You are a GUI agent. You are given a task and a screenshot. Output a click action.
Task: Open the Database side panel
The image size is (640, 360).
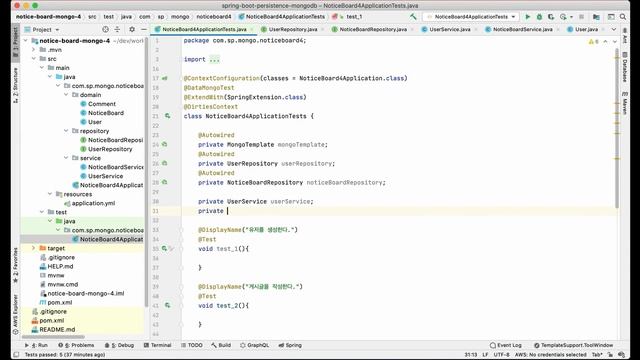625,67
